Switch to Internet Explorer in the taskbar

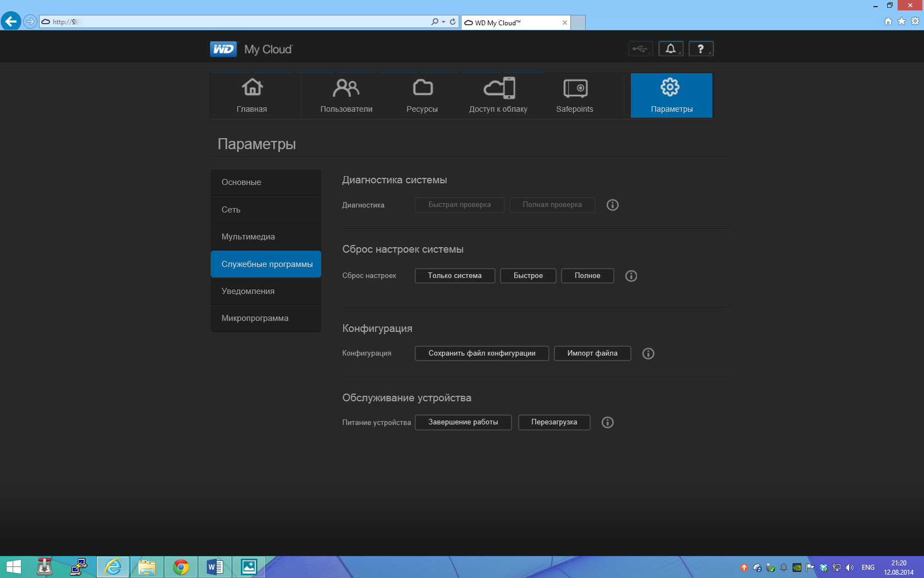tap(113, 567)
